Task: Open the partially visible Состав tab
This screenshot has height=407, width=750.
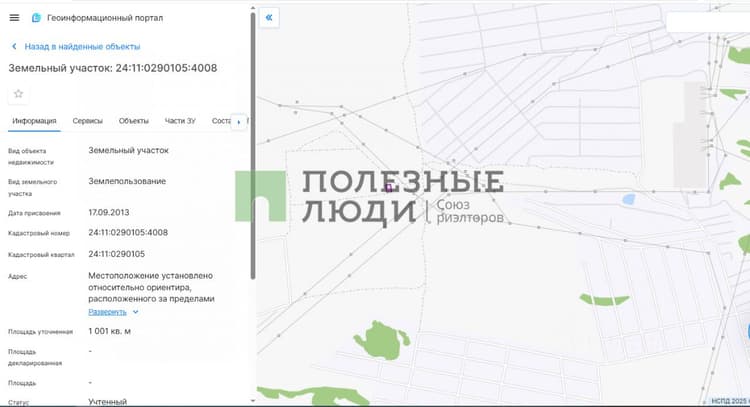Action: pyautogui.click(x=221, y=121)
